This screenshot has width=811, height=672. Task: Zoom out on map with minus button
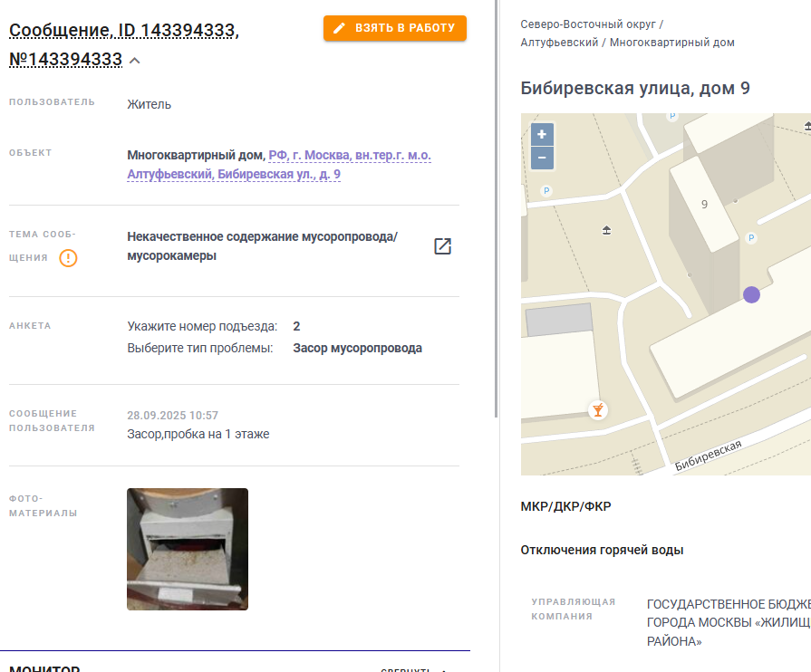click(542, 158)
